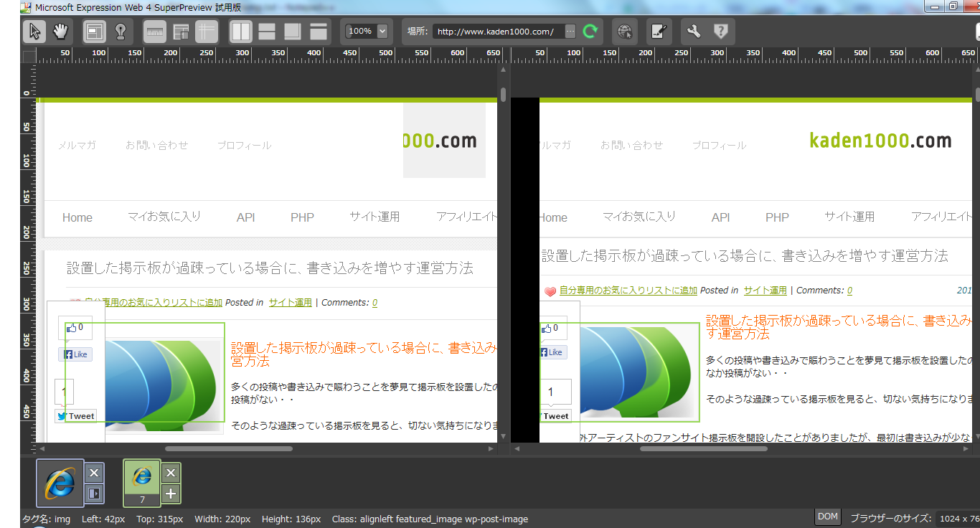980x528 pixels.
Task: Click メルマガ link in left pane
Action: tap(77, 145)
